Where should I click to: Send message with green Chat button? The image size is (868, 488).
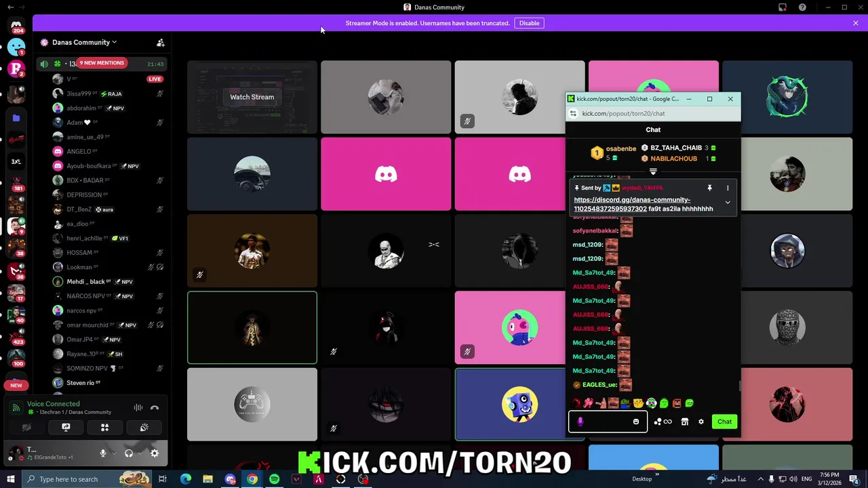[724, 422]
